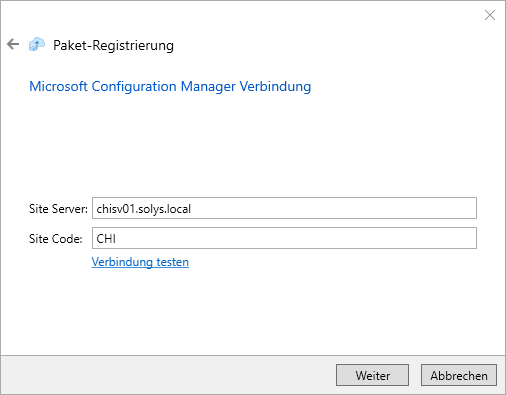Focus the Site Code input field
Image resolution: width=506 pixels, height=395 pixels.
tap(284, 238)
